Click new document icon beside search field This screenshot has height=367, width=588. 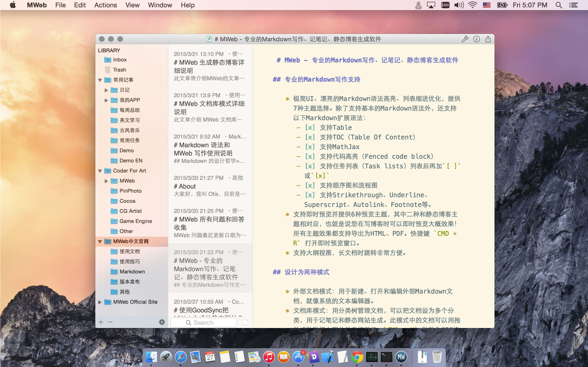pyautogui.click(x=245, y=322)
